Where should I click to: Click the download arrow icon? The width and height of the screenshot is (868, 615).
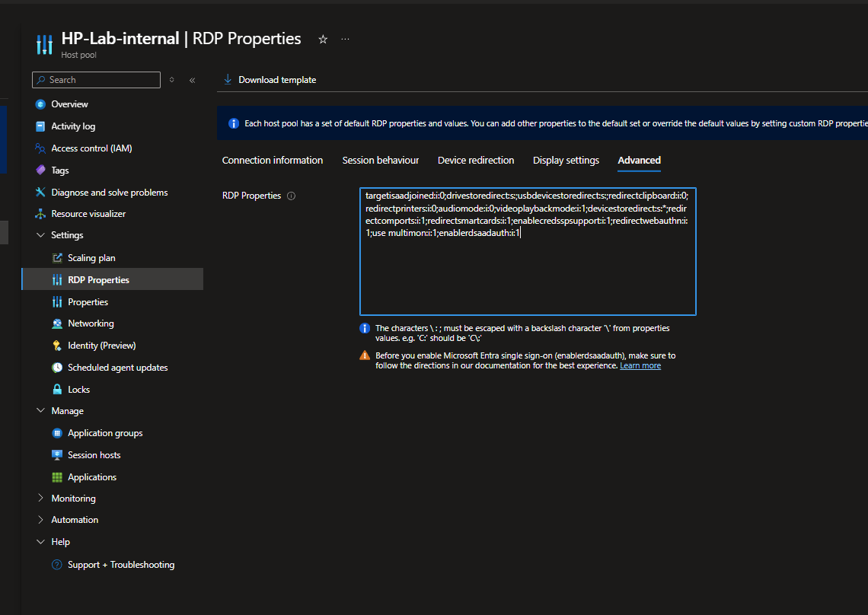228,80
